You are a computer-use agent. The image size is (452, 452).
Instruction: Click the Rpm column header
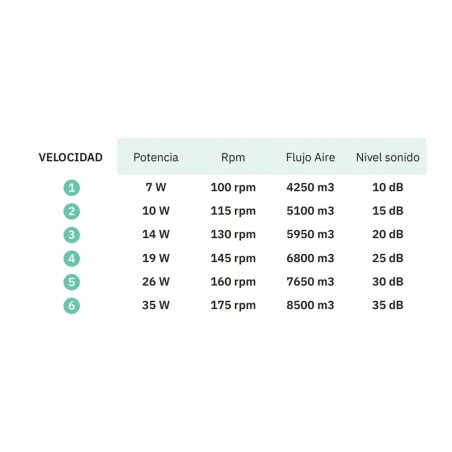[x=233, y=157]
